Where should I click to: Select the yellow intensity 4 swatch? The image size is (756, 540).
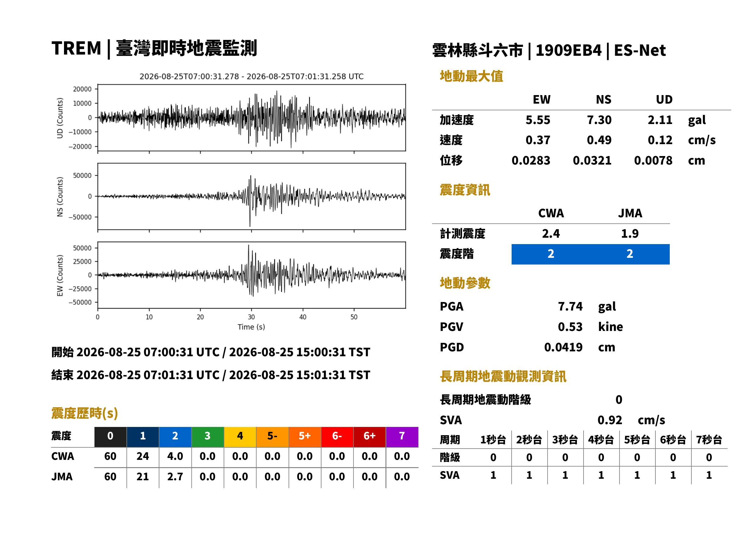(x=240, y=437)
